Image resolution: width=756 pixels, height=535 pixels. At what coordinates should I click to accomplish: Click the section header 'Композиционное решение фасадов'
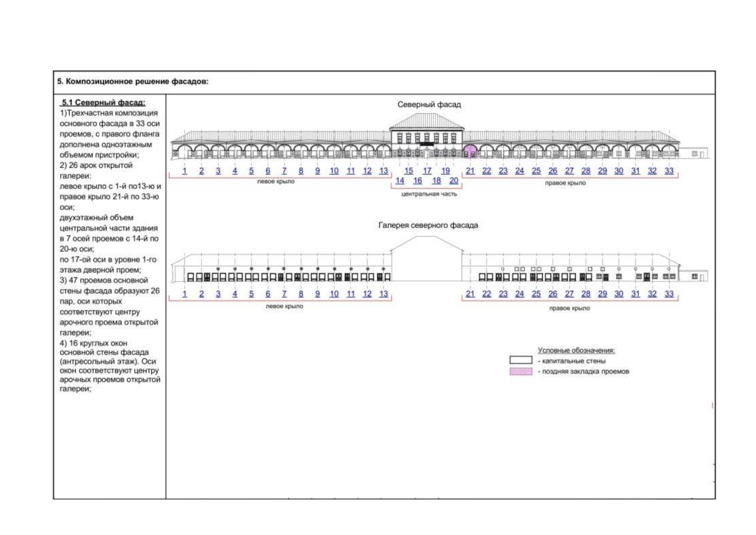pyautogui.click(x=133, y=82)
